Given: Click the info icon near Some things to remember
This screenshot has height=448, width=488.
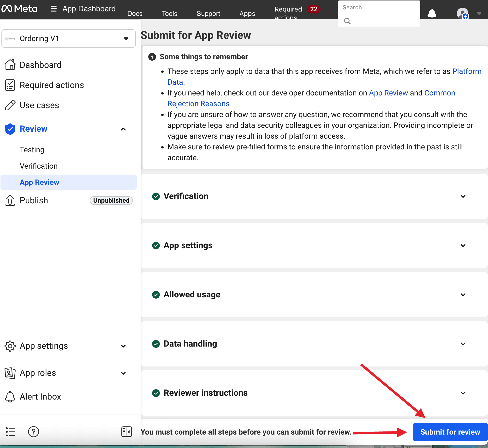Looking at the screenshot, I should point(152,57).
